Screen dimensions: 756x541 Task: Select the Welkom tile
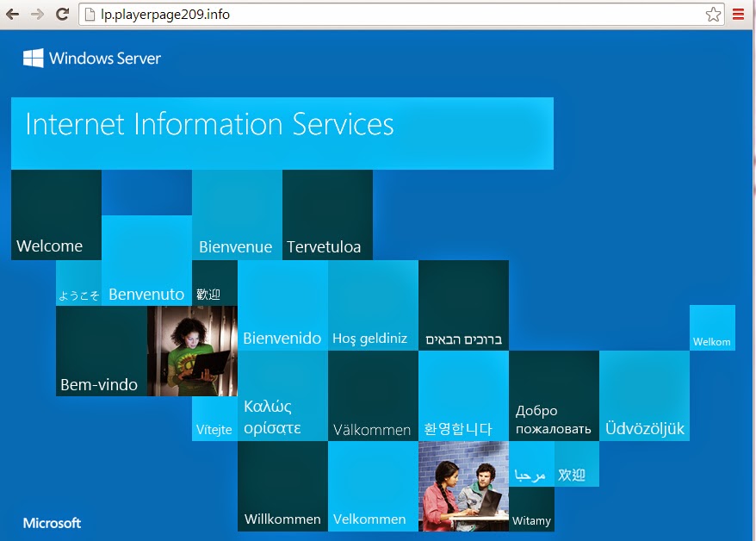pos(712,328)
